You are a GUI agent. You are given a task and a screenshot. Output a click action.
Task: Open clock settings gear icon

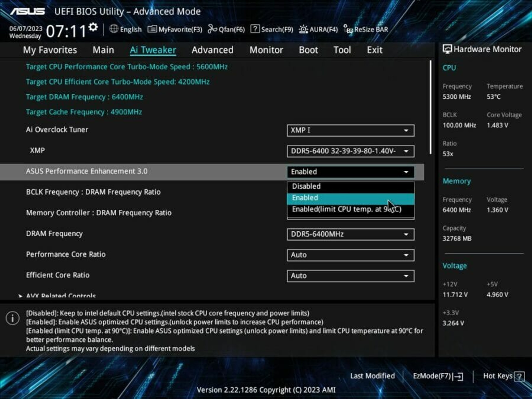[93, 27]
